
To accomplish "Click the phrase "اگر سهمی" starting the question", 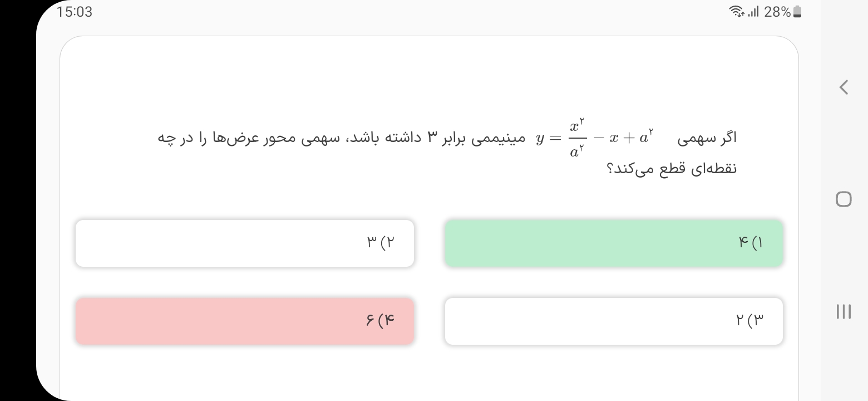I will point(707,139).
